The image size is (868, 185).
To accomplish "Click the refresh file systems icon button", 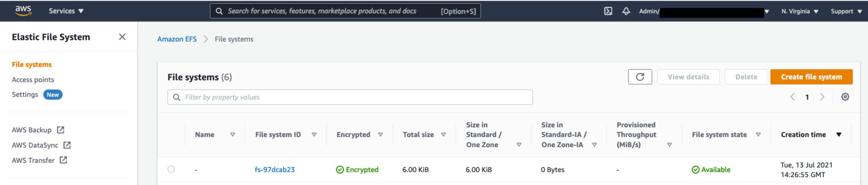I will [x=640, y=77].
